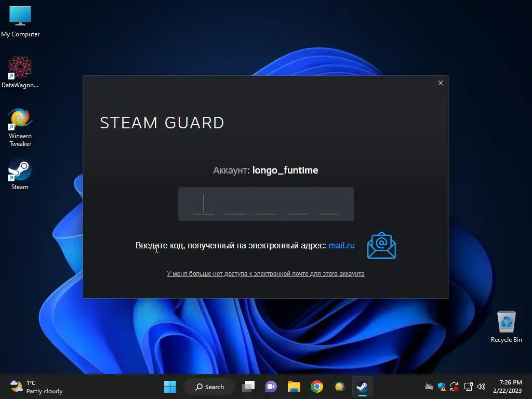Open Winaero Tweaker from taskbar

pos(339,387)
